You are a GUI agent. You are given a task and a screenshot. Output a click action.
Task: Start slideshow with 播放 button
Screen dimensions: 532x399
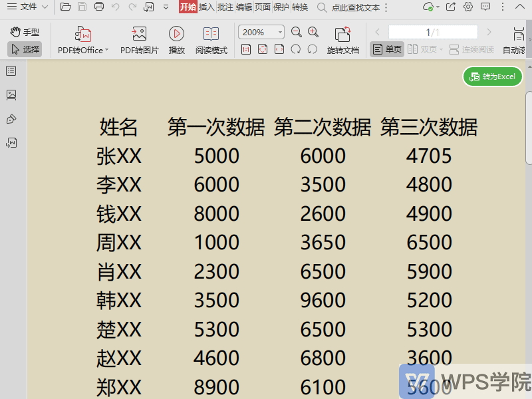pyautogui.click(x=176, y=34)
